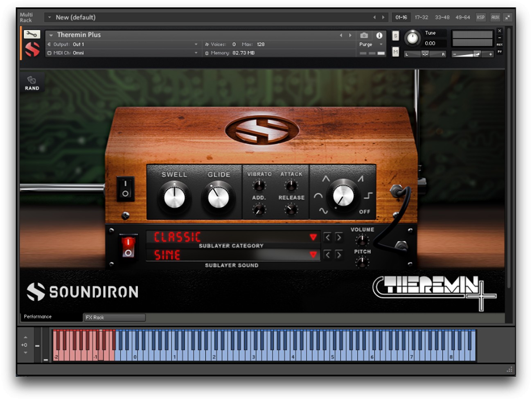Increase output volume with plus icon
The height and width of the screenshot is (400, 532).
pyautogui.click(x=490, y=54)
